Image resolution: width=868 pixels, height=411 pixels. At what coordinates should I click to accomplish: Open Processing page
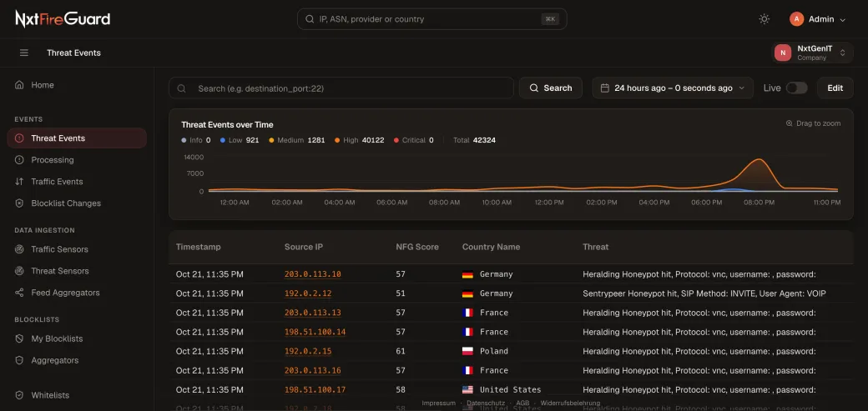[x=77, y=160]
